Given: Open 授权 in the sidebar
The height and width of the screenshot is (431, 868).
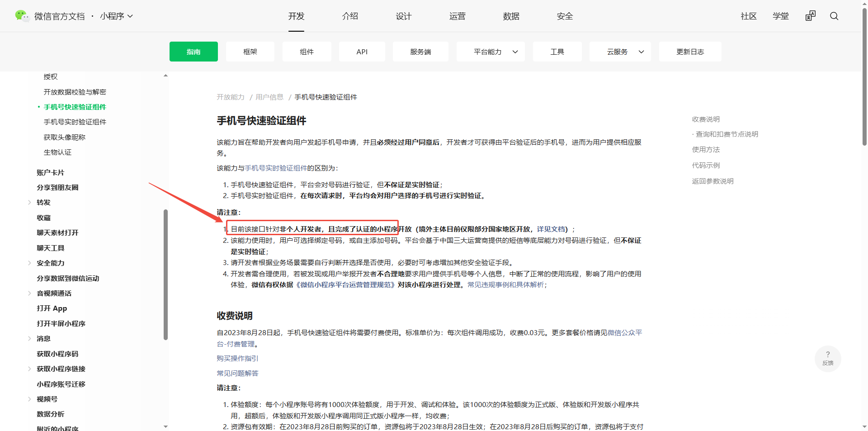Looking at the screenshot, I should pyautogui.click(x=51, y=77).
